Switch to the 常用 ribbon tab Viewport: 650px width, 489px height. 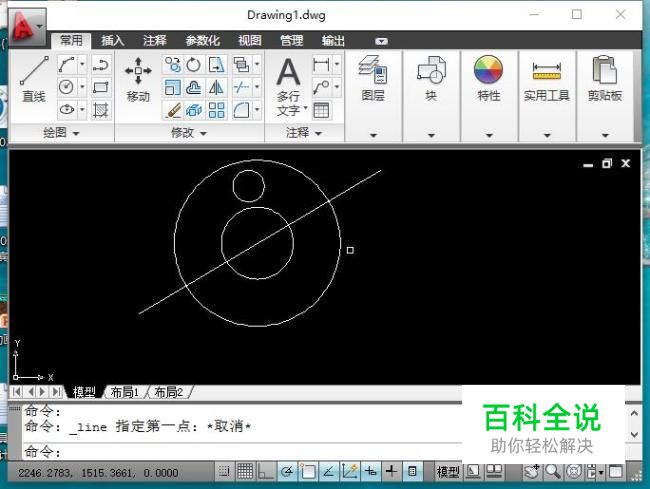(71, 41)
